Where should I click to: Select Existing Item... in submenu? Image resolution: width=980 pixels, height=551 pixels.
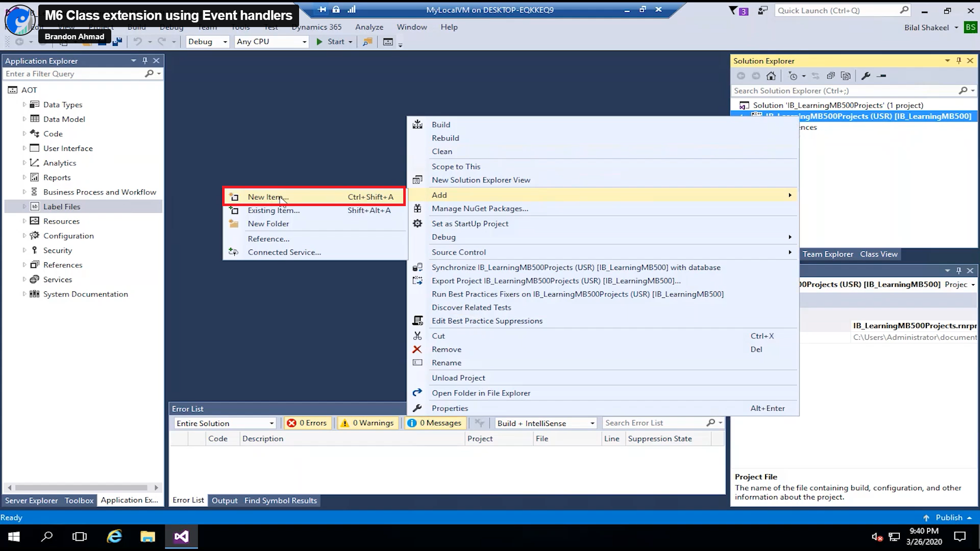[315, 210]
